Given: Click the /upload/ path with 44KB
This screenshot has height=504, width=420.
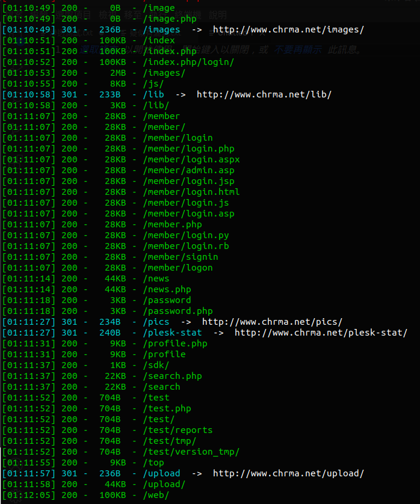Looking at the screenshot, I should (x=164, y=484).
